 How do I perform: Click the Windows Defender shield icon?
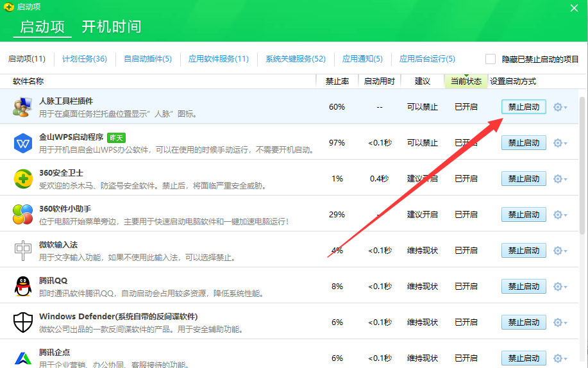click(23, 322)
